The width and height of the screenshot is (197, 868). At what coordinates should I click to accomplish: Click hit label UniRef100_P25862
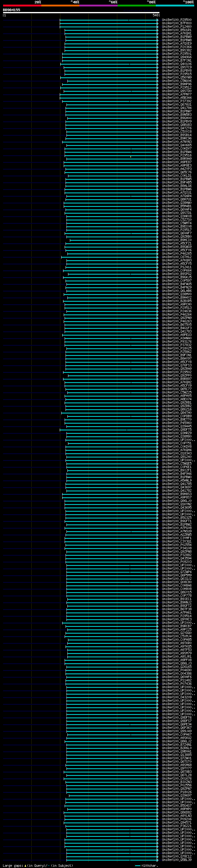(x=176, y=352)
